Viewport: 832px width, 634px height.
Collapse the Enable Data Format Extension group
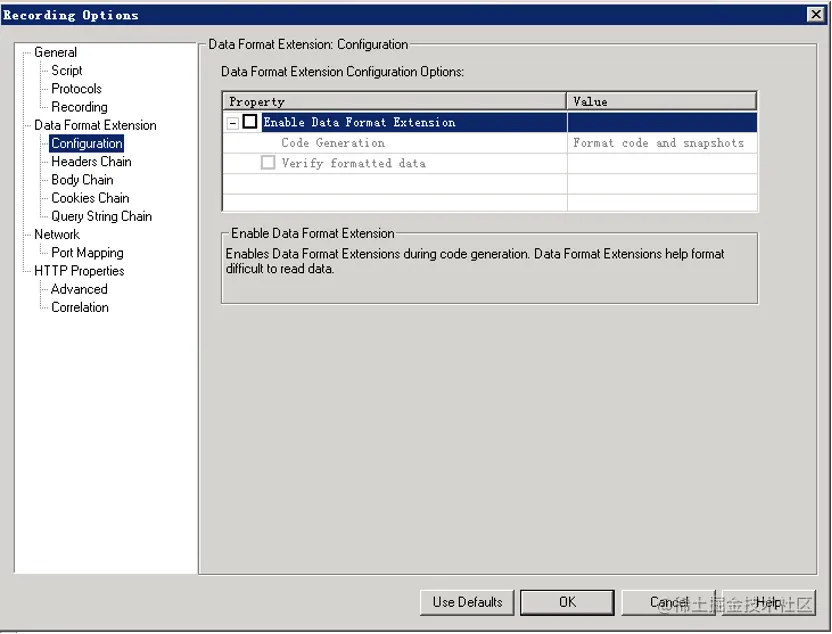pos(232,123)
